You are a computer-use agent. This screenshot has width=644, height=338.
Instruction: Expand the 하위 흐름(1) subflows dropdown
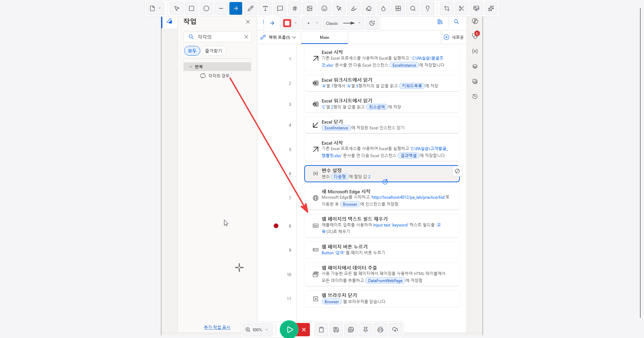[278, 37]
